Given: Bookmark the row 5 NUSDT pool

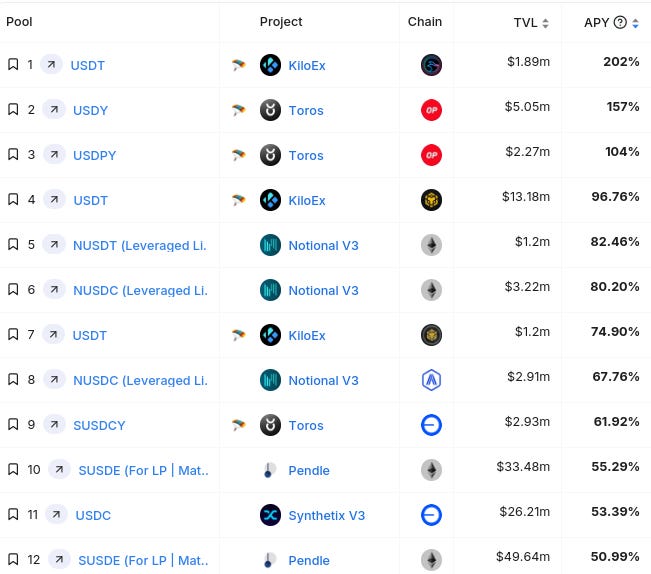Looking at the screenshot, I should click(x=13, y=244).
